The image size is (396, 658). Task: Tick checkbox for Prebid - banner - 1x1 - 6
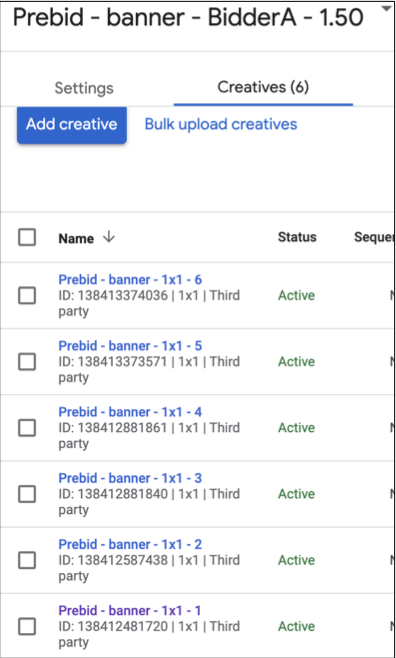(x=27, y=296)
